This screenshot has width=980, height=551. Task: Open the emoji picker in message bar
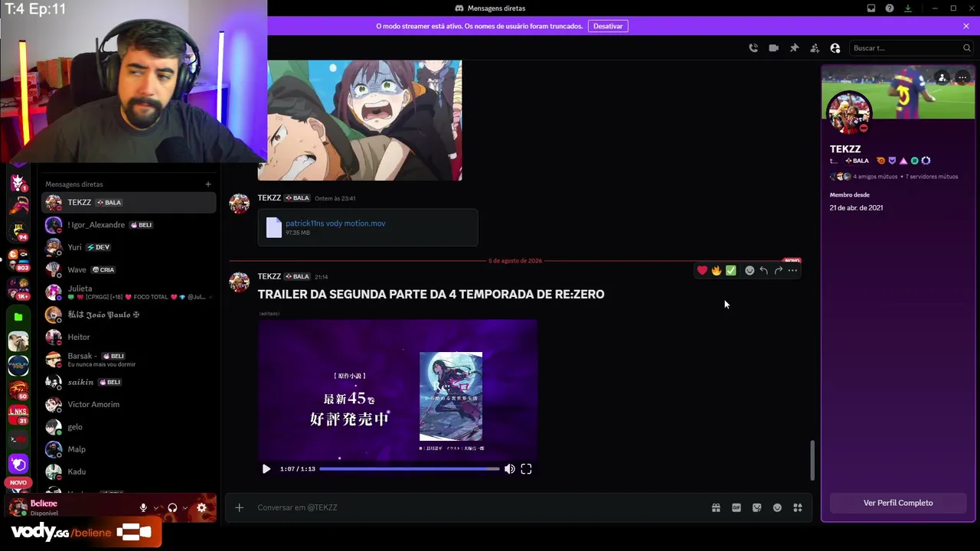point(777,507)
